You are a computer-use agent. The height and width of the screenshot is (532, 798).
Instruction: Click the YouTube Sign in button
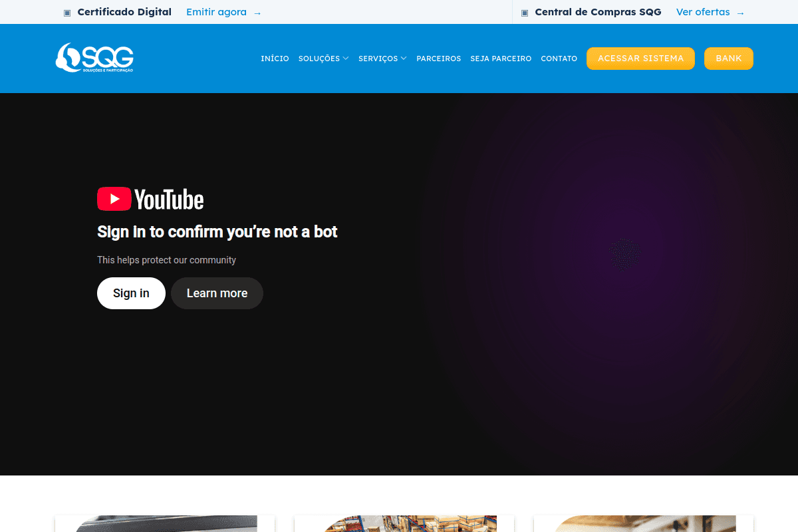tap(131, 293)
